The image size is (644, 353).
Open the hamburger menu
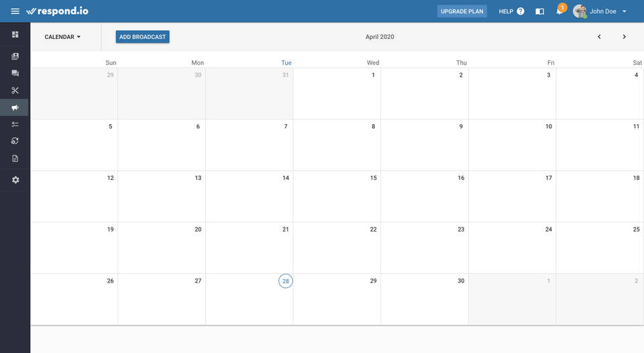[x=15, y=11]
